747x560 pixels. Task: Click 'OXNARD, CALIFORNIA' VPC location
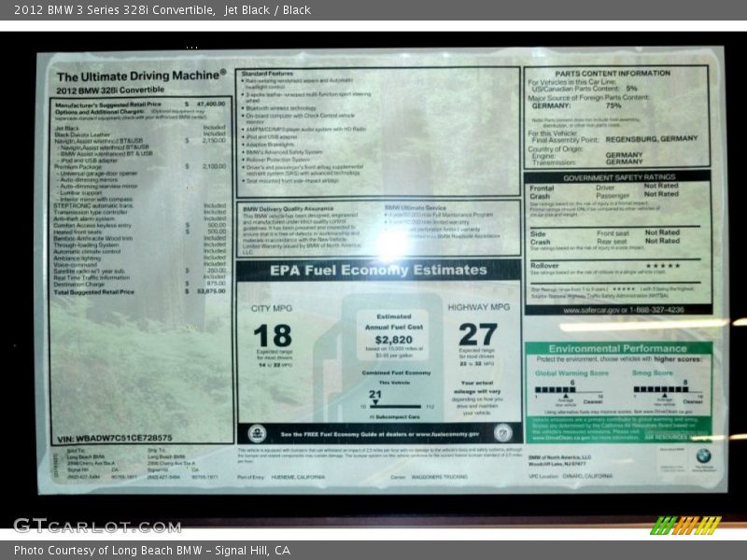(587, 476)
